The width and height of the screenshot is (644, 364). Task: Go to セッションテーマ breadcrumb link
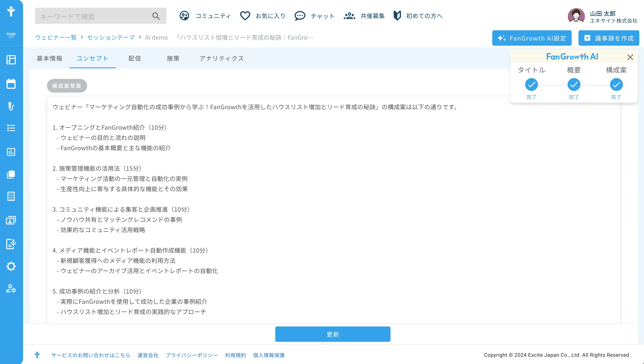(111, 38)
